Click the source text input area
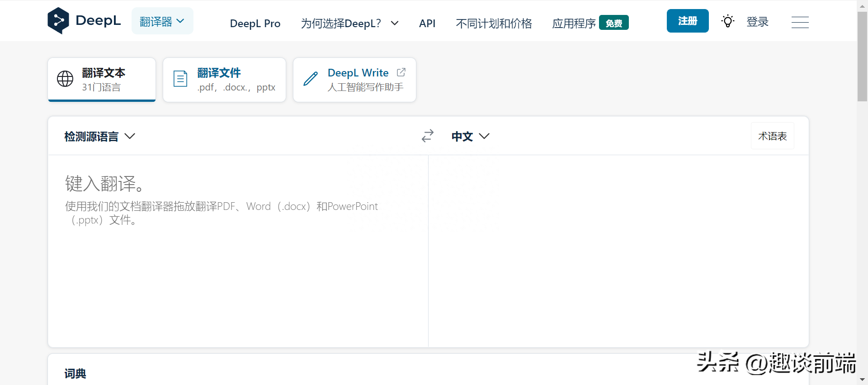 [238, 251]
